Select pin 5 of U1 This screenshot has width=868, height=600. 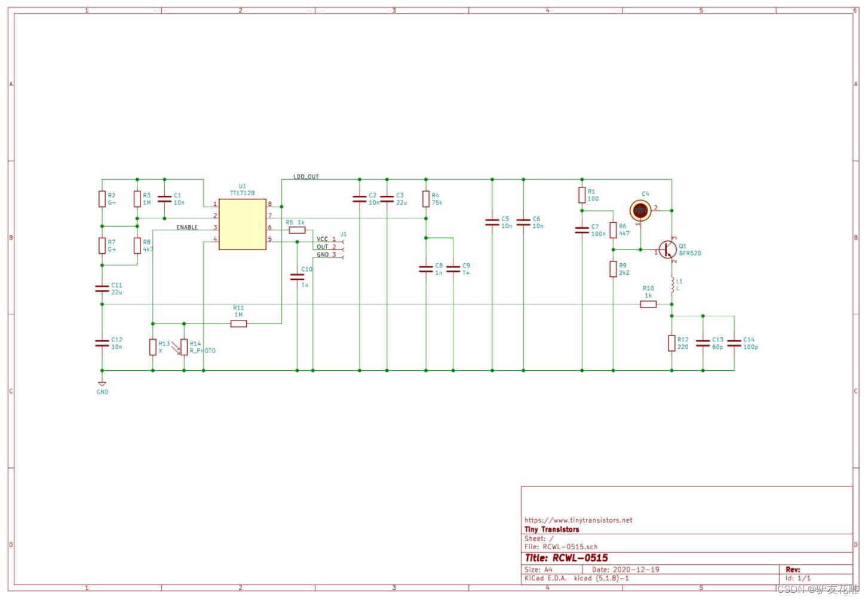click(x=269, y=239)
